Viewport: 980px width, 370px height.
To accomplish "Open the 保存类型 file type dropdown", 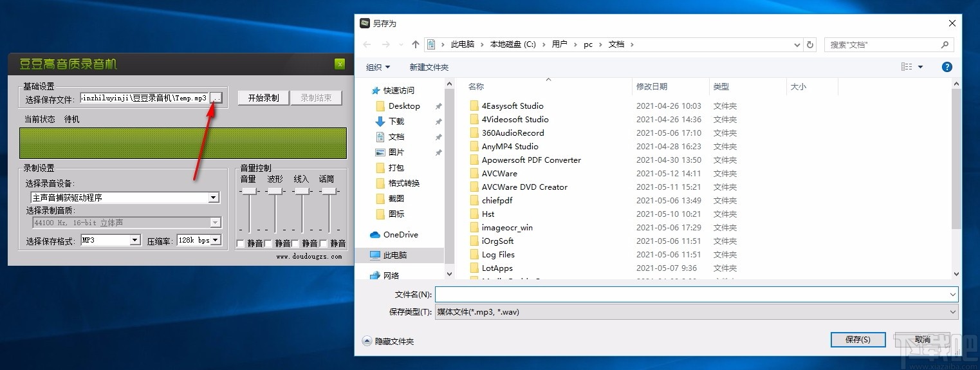I will pyautogui.click(x=696, y=311).
